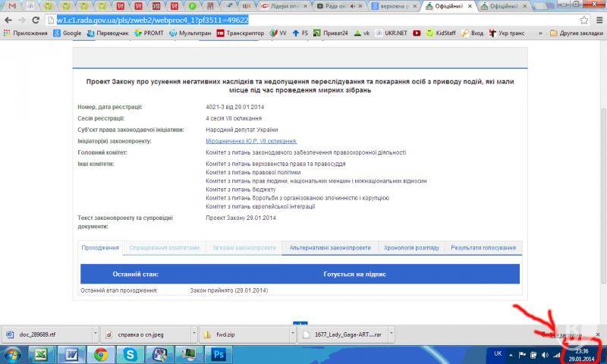Open Google bookmark in bookmarks bar
This screenshot has width=607, height=364.
67,33
